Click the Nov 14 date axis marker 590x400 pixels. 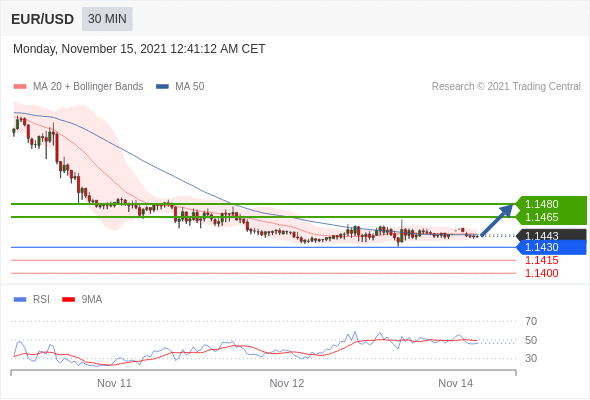pyautogui.click(x=456, y=383)
